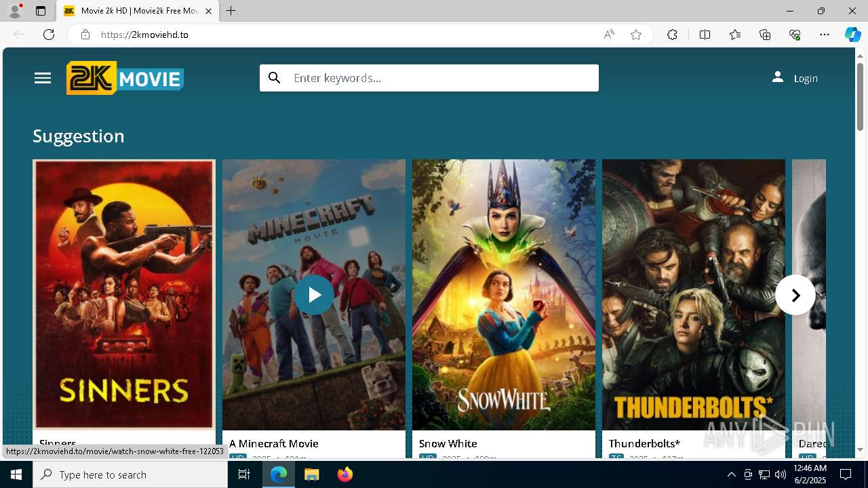Open Task View on the taskbar

(244, 474)
